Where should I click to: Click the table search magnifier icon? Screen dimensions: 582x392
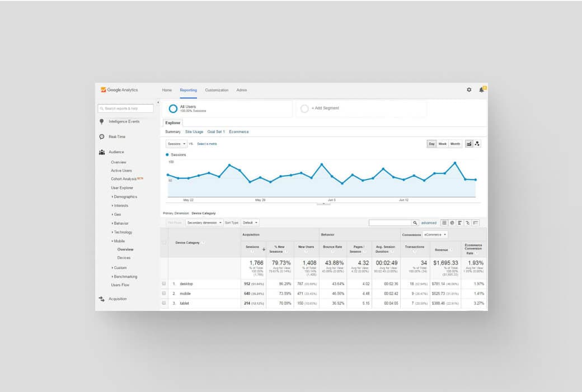(x=415, y=223)
